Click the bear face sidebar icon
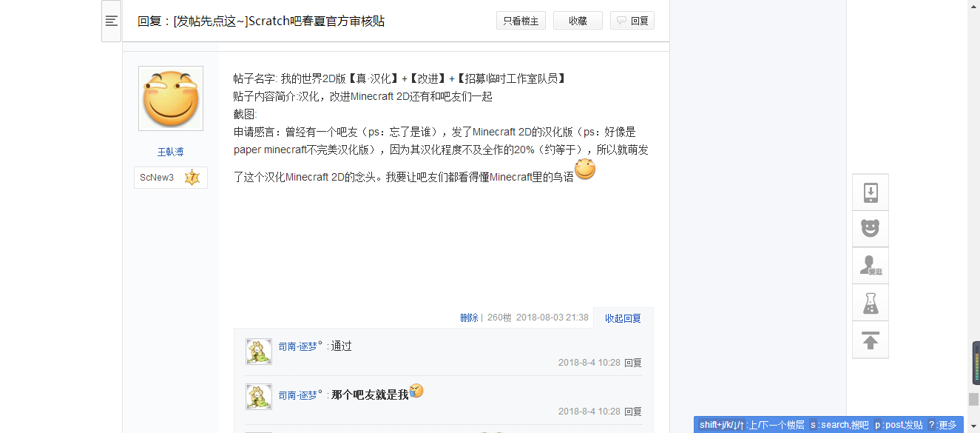 [871, 229]
